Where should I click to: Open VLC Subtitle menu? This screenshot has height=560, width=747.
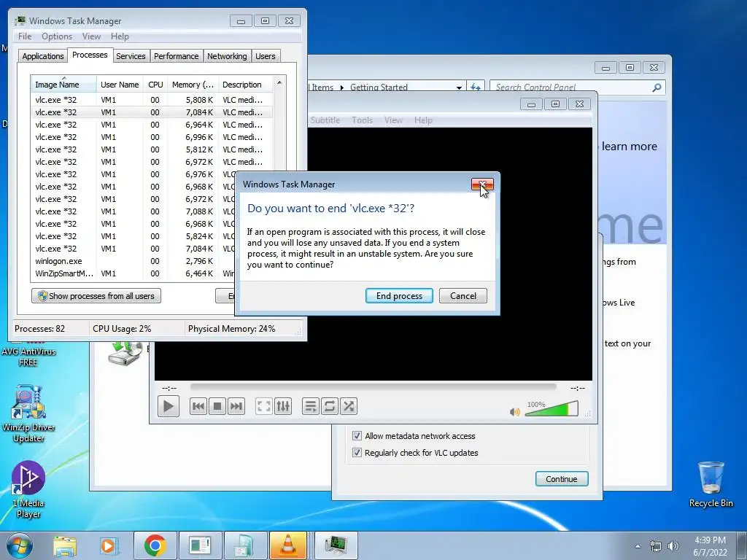pyautogui.click(x=325, y=120)
